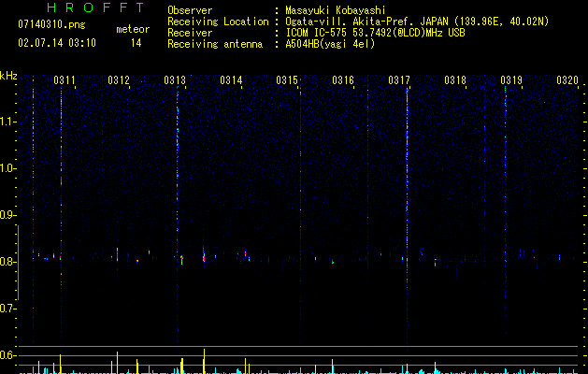
Task: Click the gray vertical range bar near 0.8 kHz
Action: point(18,262)
